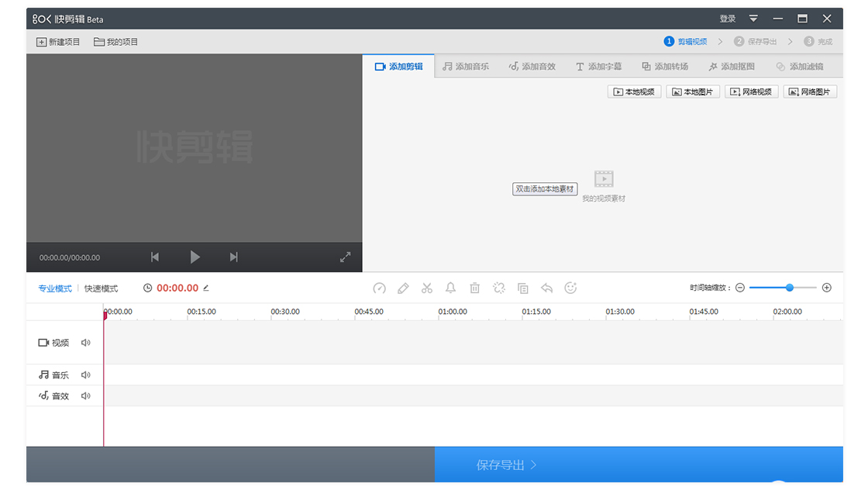Click step 3 完成 indicator
Viewport: 868px width, 487px height.
coord(818,42)
